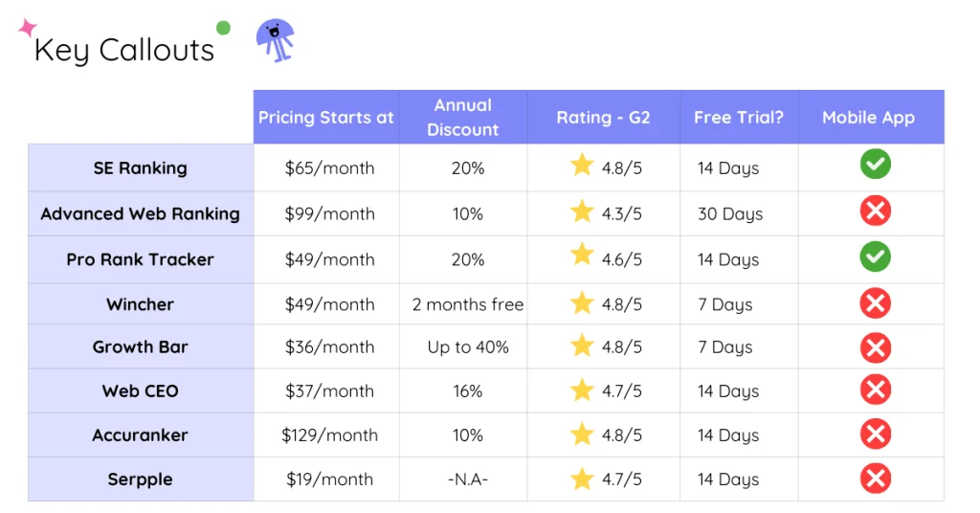Click the star icon in Web CEO row
The width and height of the screenshot is (980, 513).
coord(582,390)
